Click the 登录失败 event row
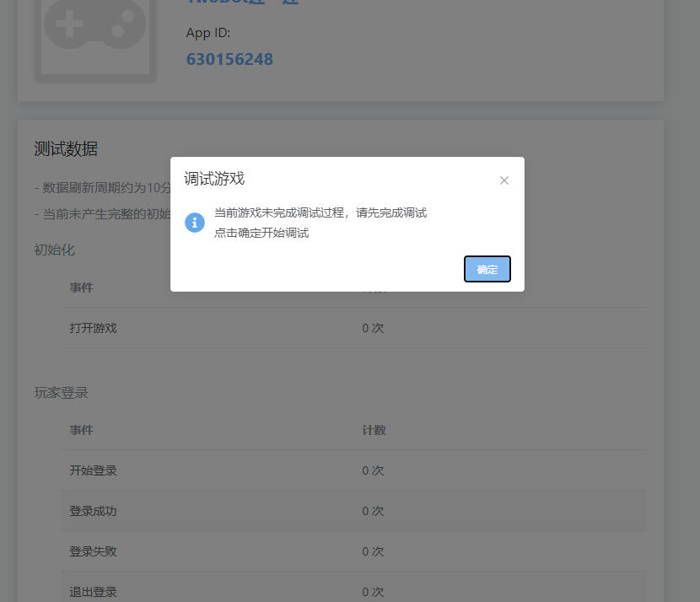The image size is (700, 602). tap(354, 551)
